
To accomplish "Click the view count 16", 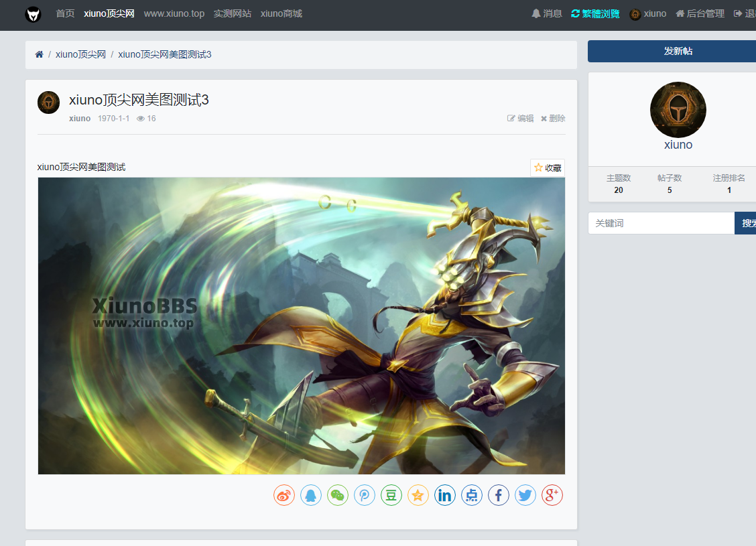I will [x=146, y=119].
